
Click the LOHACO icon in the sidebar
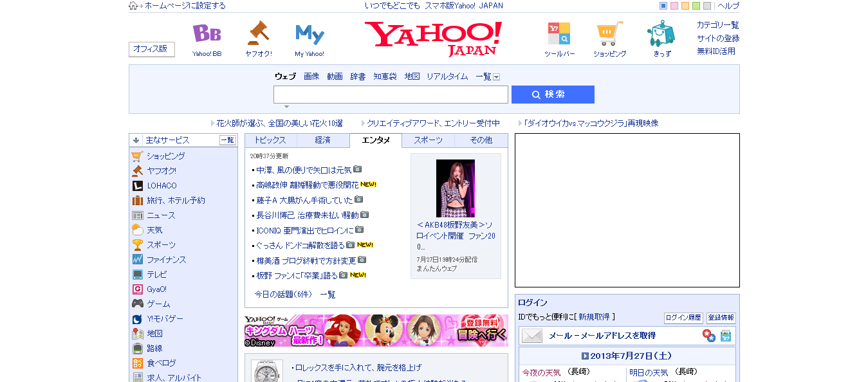[137, 186]
